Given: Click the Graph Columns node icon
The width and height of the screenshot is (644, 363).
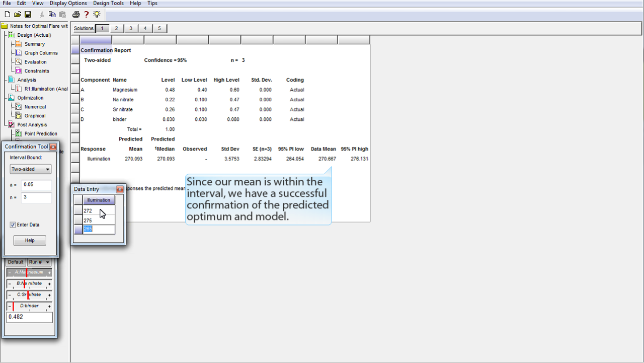Looking at the screenshot, I should pyautogui.click(x=19, y=53).
